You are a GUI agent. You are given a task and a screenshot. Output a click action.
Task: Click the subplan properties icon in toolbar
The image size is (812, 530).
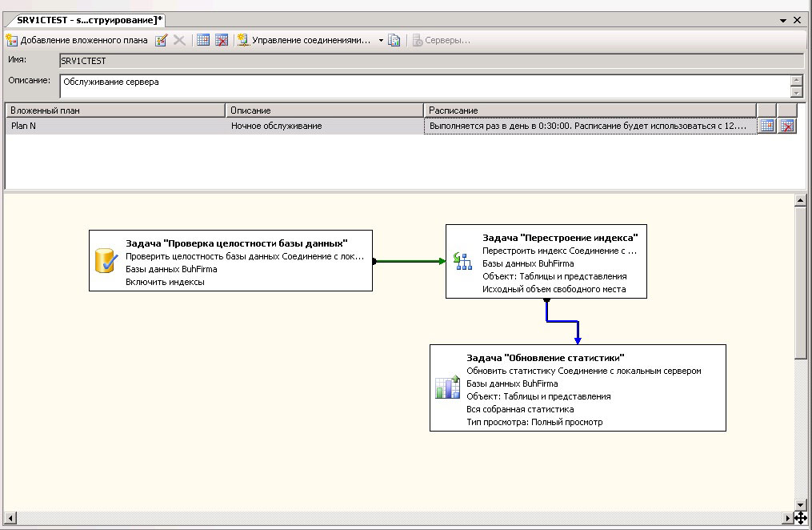click(162, 40)
